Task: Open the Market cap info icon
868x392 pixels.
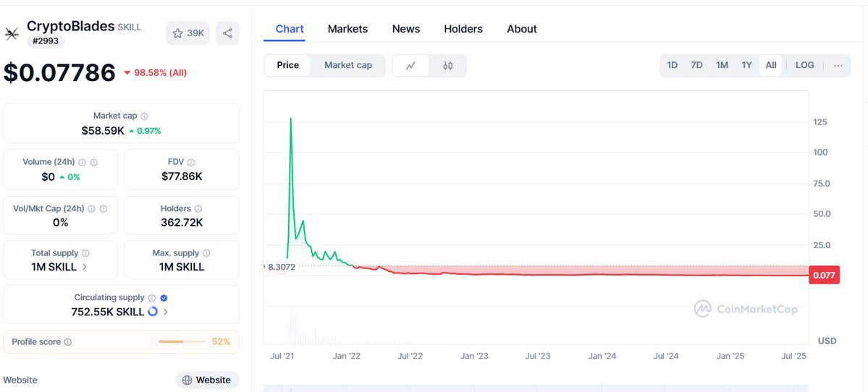Action: click(144, 116)
